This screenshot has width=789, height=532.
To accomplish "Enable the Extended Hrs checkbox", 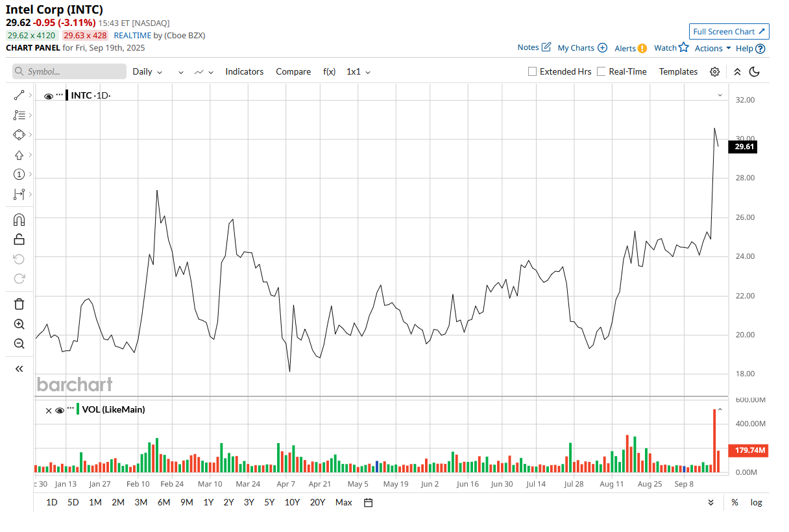I will [533, 71].
